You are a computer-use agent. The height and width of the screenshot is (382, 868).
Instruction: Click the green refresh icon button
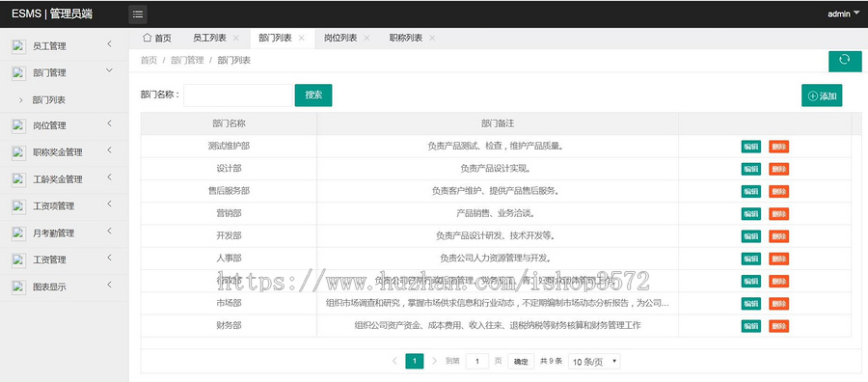[845, 61]
